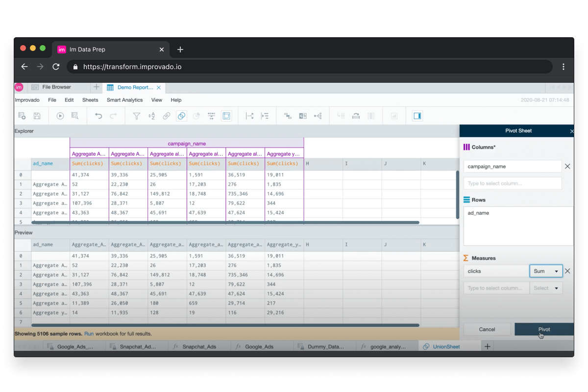Open the Smart Analytics menu
588x392 pixels.
pyautogui.click(x=124, y=100)
